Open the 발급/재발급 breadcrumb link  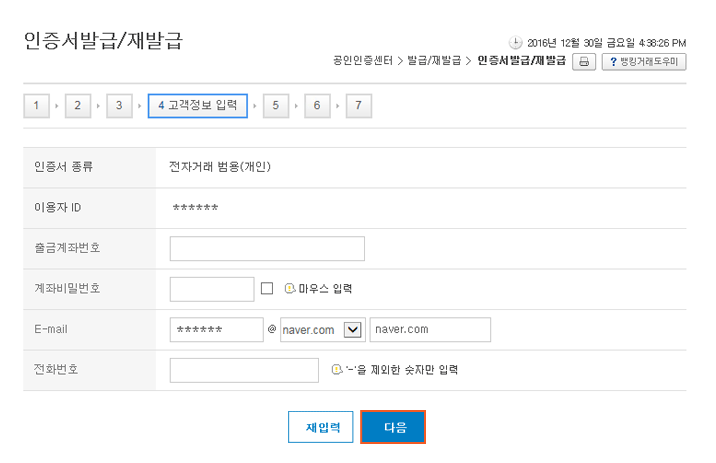click(x=434, y=61)
